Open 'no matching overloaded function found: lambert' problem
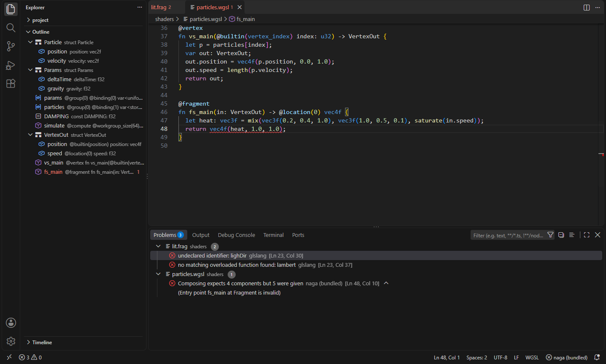606x364 pixels. [376, 265]
